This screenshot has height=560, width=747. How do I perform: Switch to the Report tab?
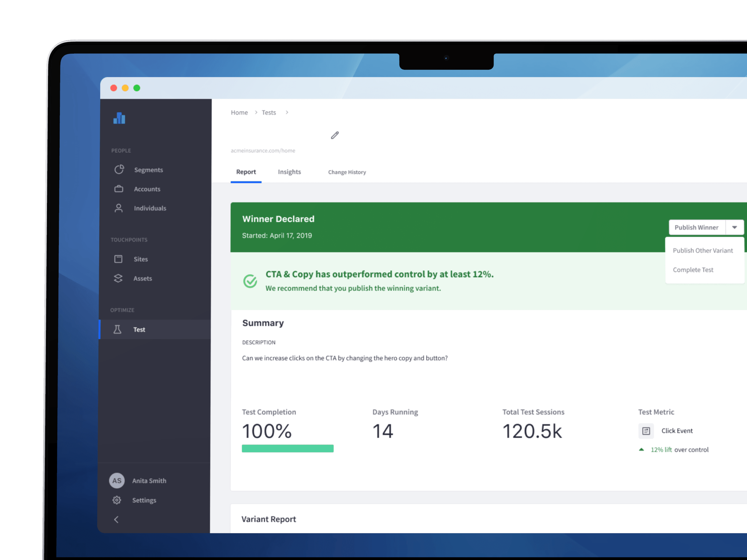click(x=246, y=172)
